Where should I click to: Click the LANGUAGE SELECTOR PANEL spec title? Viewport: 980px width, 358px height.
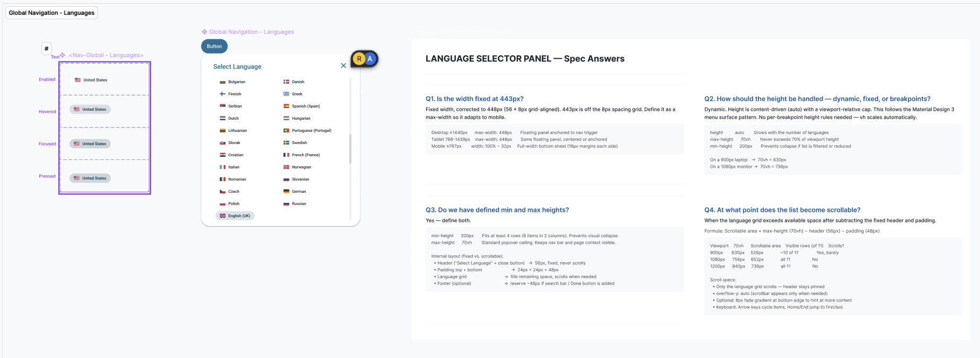pyautogui.click(x=525, y=59)
